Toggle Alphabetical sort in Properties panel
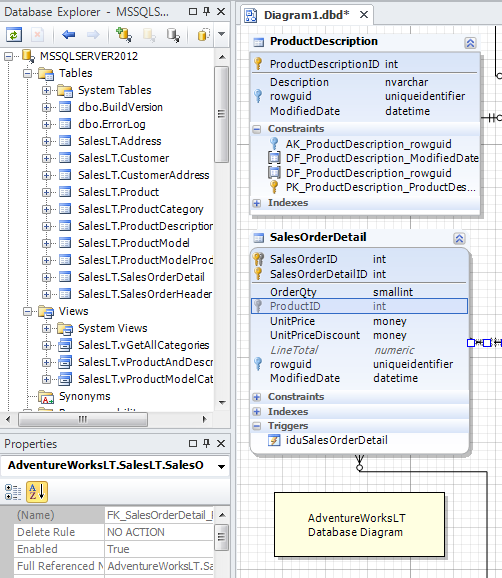The image size is (502, 578). click(x=36, y=492)
